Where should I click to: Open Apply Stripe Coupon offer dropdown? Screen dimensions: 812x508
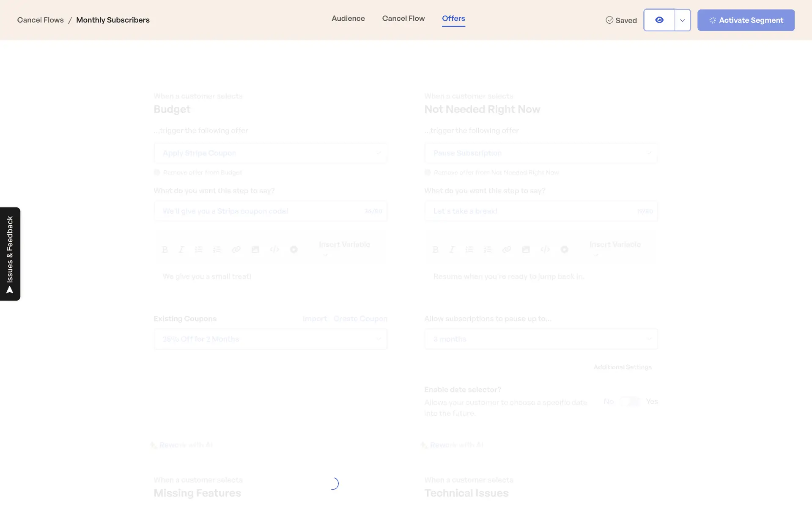pos(271,153)
